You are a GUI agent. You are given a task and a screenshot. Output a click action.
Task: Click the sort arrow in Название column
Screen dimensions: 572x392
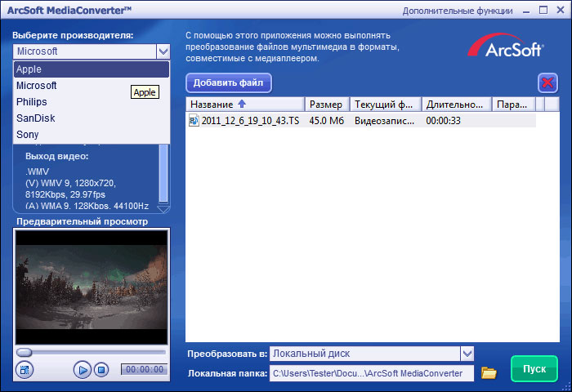[241, 105]
